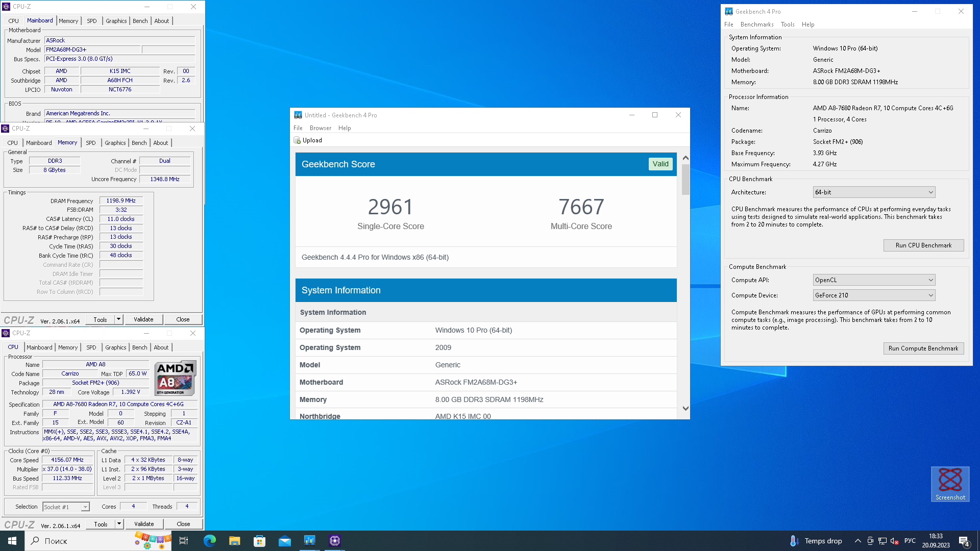The height and width of the screenshot is (551, 980).
Task: Switch to CPU-Z taskbar icon
Action: 334,541
